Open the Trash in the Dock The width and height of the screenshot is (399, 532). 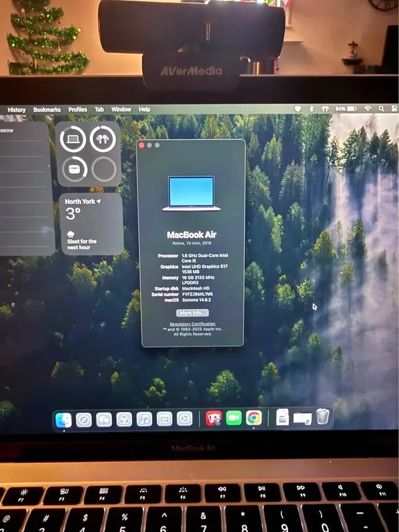point(323,416)
